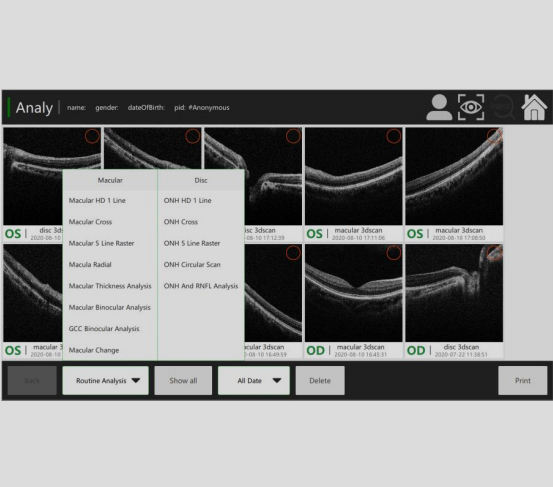Toggle selection circle on first OS macular 3dscan
The width and height of the screenshot is (553, 487).
click(394, 136)
